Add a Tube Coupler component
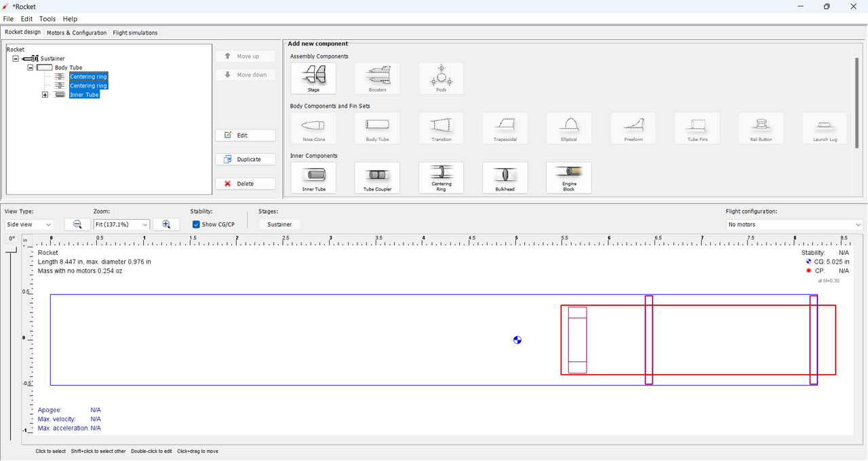 (x=377, y=178)
